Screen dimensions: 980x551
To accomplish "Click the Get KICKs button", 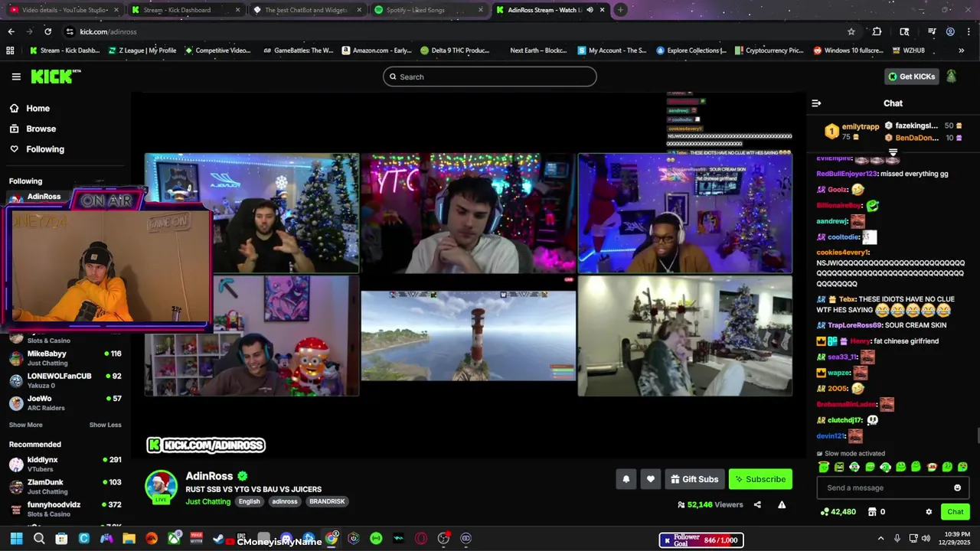I will coord(912,77).
